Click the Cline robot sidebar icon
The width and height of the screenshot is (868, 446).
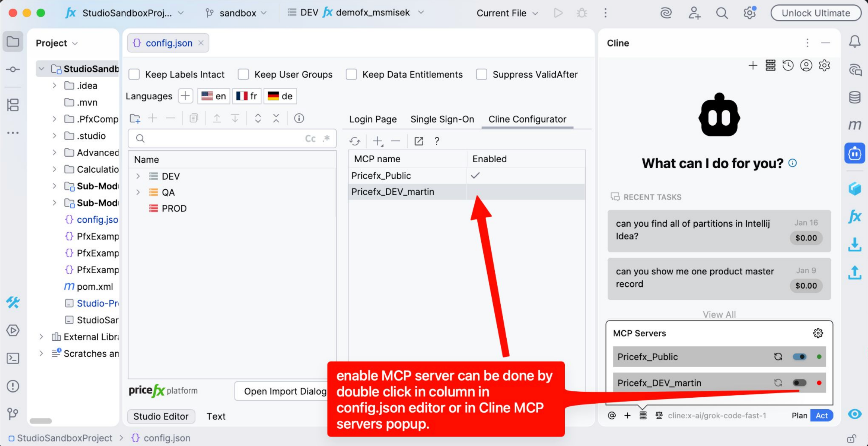tap(855, 153)
